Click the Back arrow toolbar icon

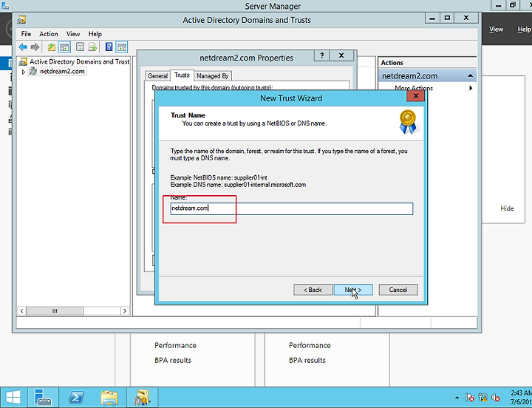click(x=23, y=47)
